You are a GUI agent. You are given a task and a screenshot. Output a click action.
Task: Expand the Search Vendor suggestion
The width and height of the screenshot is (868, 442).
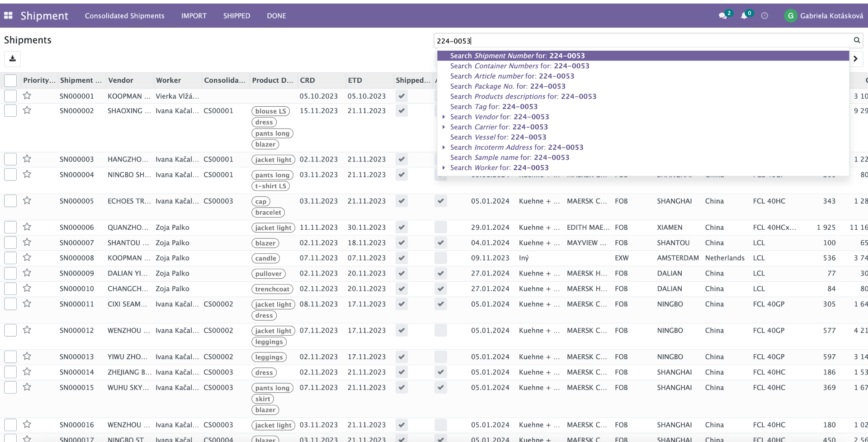(x=444, y=117)
